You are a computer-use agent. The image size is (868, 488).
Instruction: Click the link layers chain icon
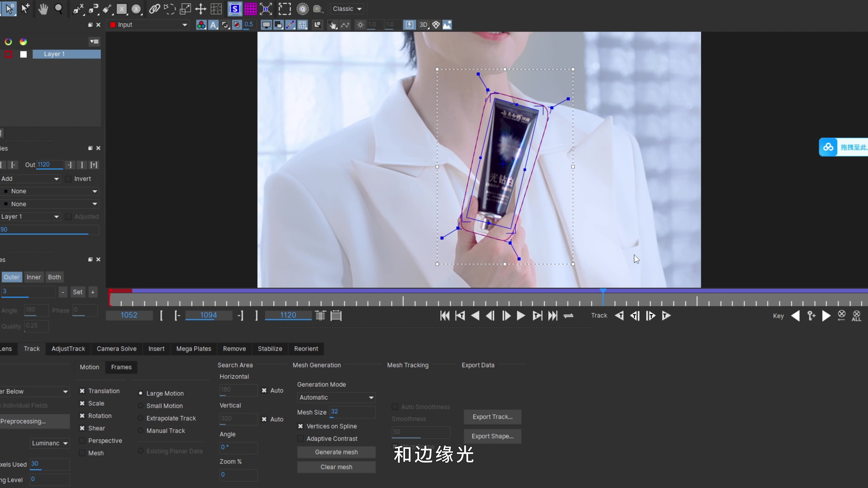(x=154, y=9)
